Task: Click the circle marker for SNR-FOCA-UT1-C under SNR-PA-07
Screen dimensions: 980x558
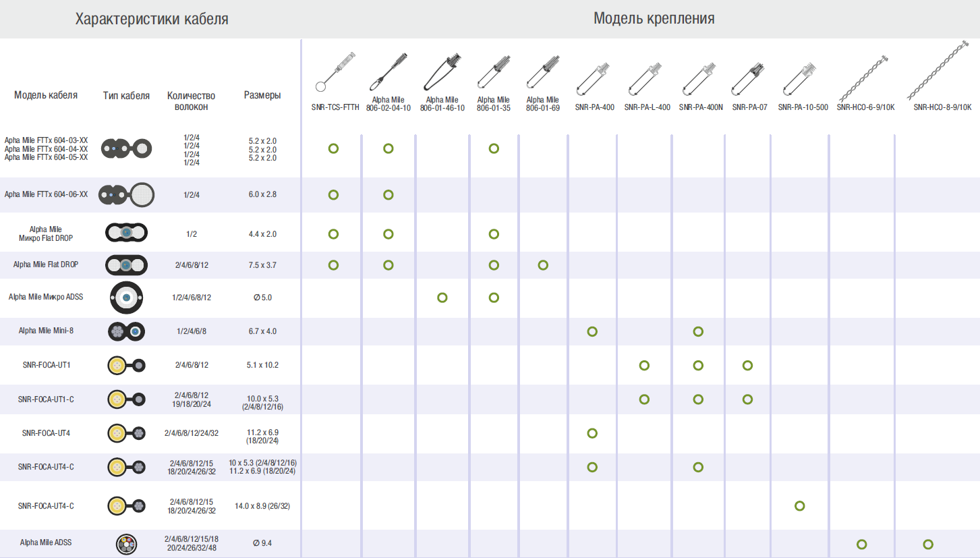Action: click(x=747, y=399)
